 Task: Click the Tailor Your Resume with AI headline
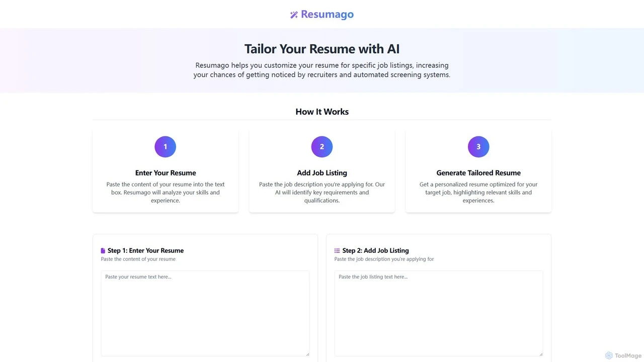coord(322,49)
